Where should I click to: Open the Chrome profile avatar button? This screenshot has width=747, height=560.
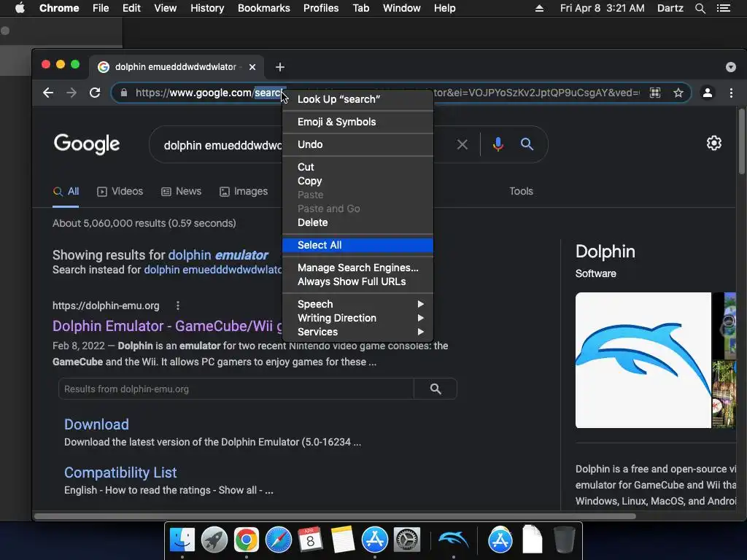click(708, 93)
